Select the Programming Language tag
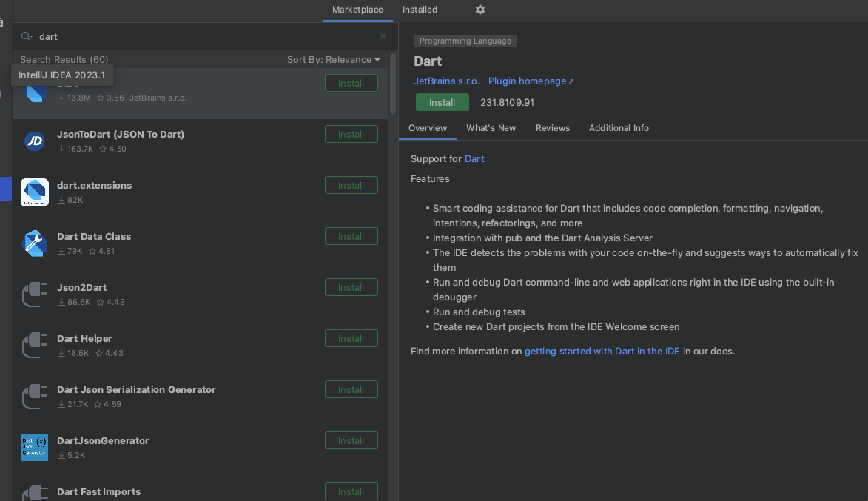The image size is (868, 501). (465, 41)
